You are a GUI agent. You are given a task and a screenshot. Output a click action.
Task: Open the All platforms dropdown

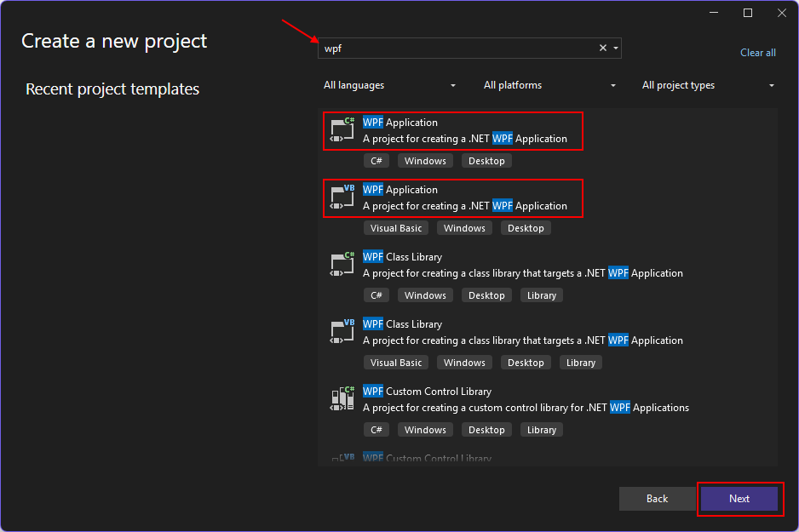coord(549,85)
